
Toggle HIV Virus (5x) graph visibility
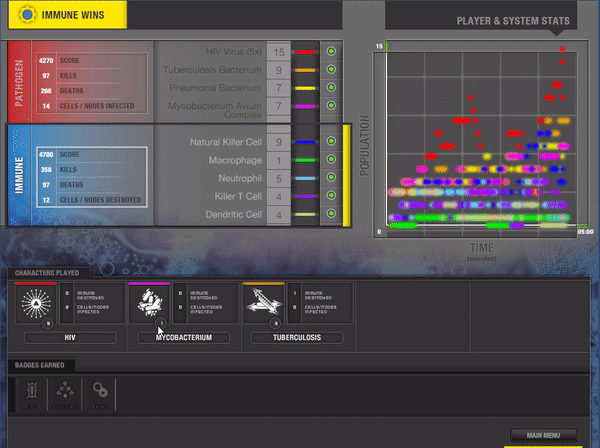(331, 51)
